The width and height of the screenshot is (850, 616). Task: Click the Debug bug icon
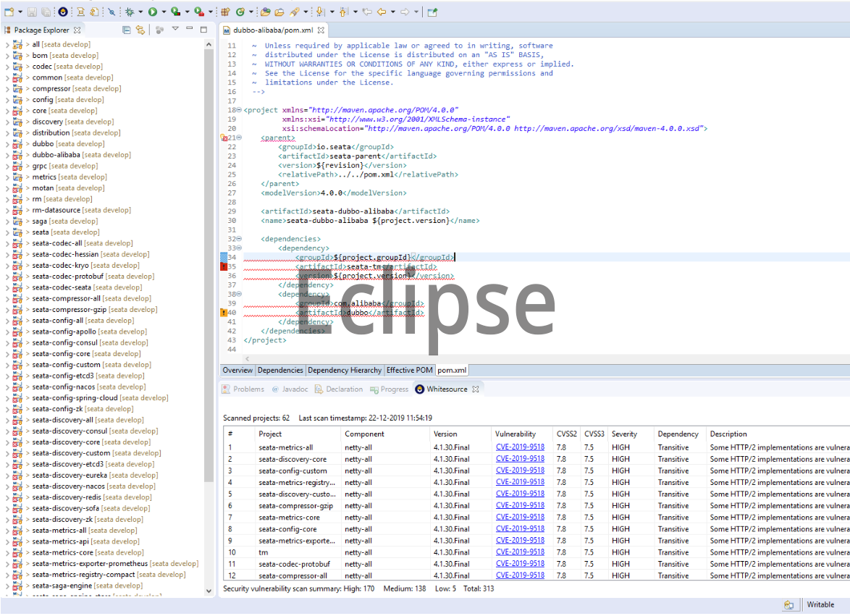pyautogui.click(x=130, y=12)
